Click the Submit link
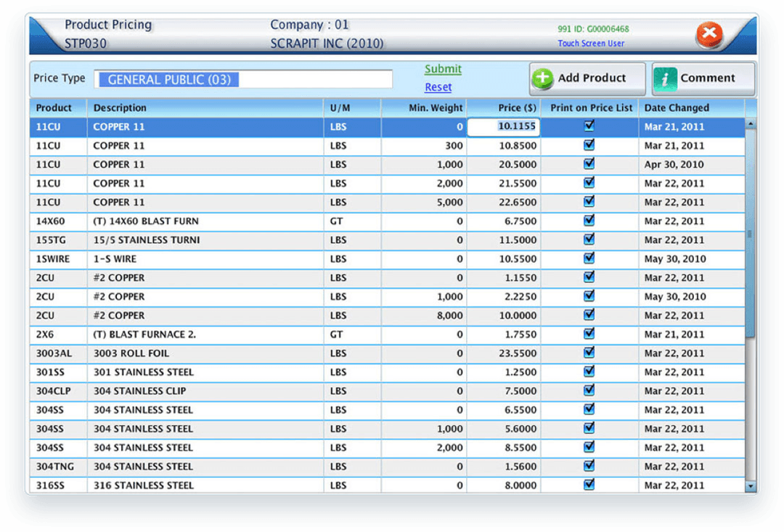The height and width of the screenshot is (532, 784). point(443,69)
